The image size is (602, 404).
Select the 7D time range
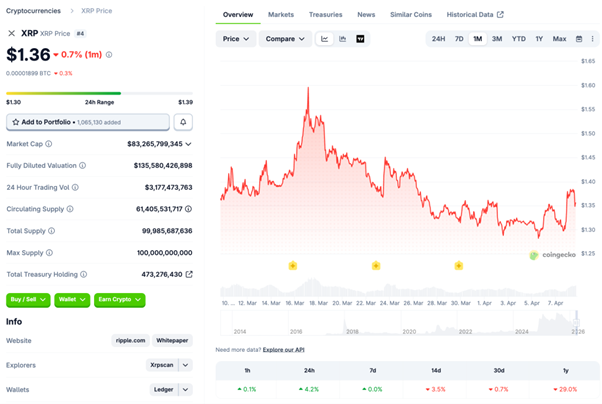coord(459,39)
